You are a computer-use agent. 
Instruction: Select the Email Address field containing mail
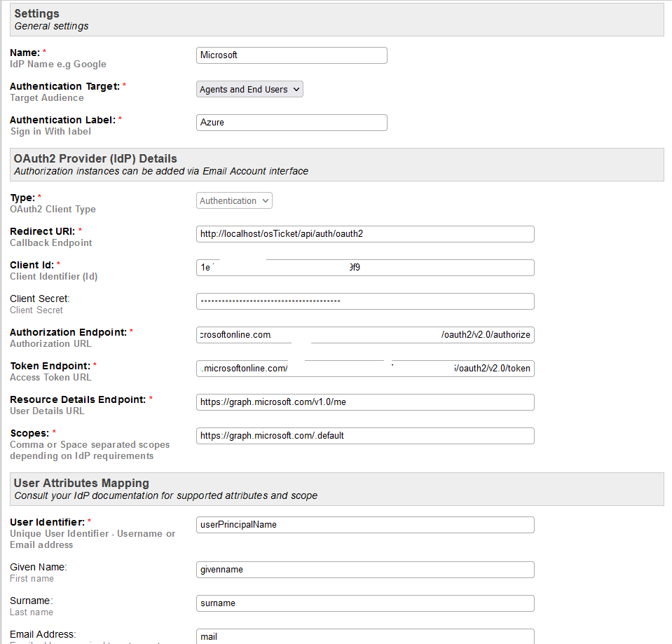coord(365,636)
